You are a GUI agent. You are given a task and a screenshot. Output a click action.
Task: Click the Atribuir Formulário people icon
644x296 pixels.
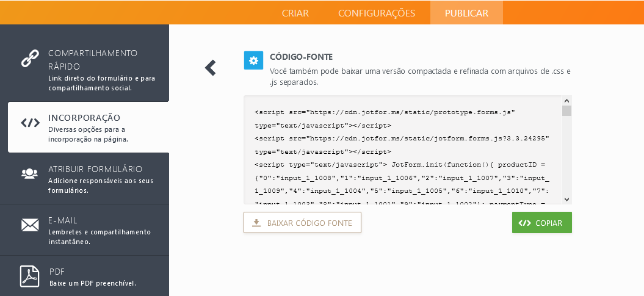coord(30,173)
